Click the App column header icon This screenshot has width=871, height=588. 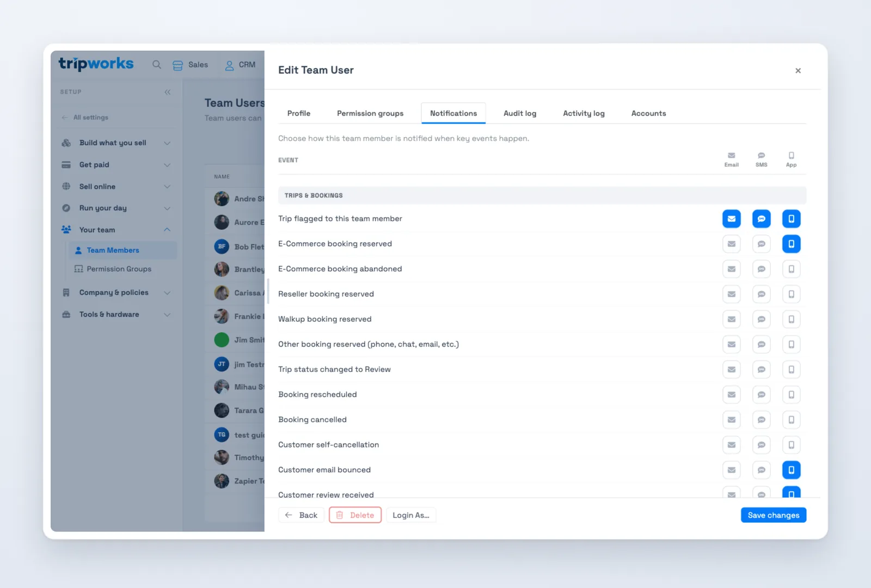pos(792,156)
